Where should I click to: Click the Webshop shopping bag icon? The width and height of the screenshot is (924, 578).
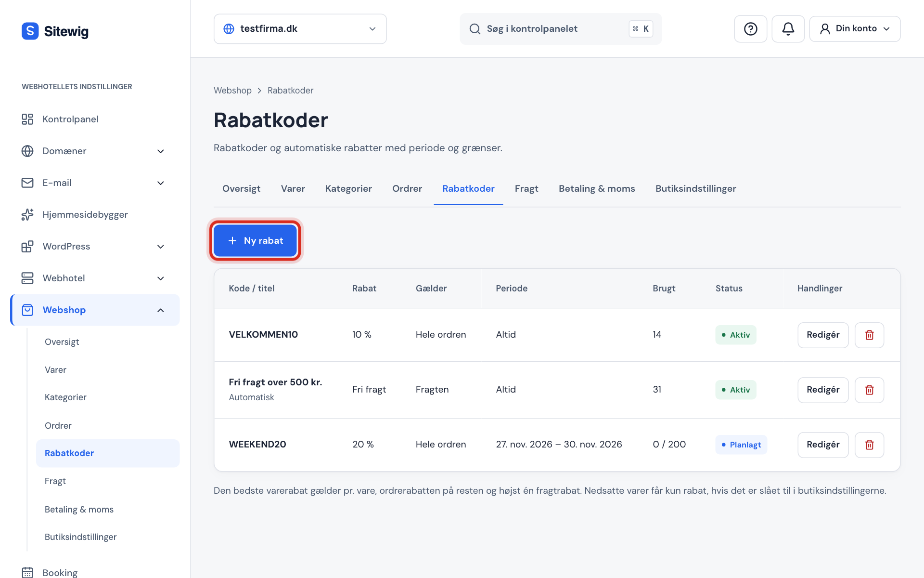[27, 310]
